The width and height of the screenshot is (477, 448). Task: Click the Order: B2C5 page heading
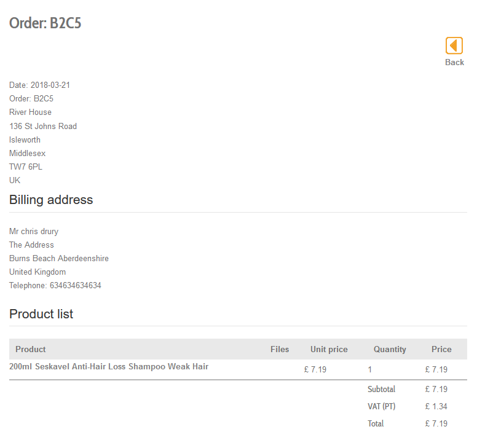(45, 23)
